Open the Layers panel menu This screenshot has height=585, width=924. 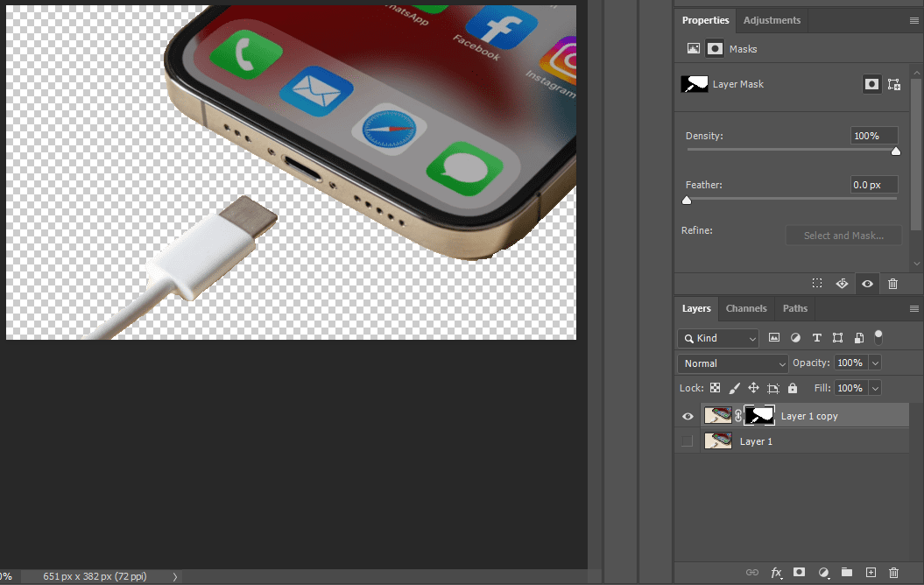[914, 308]
